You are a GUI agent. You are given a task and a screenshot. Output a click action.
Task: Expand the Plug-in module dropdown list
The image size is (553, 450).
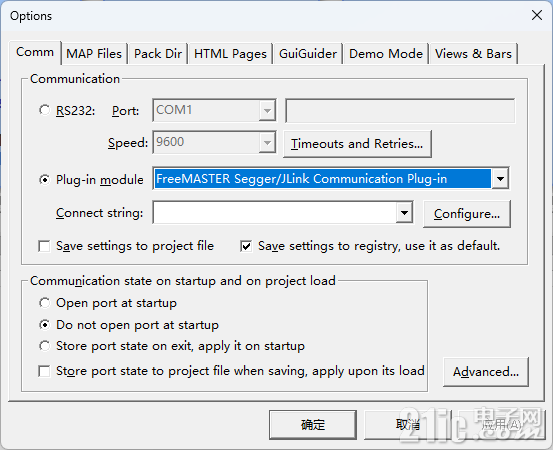pyautogui.click(x=500, y=179)
